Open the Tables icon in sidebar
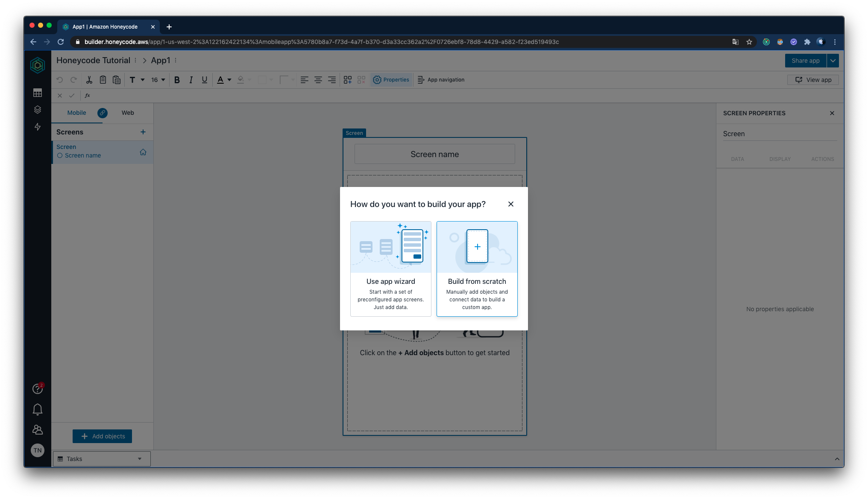 pos(38,93)
